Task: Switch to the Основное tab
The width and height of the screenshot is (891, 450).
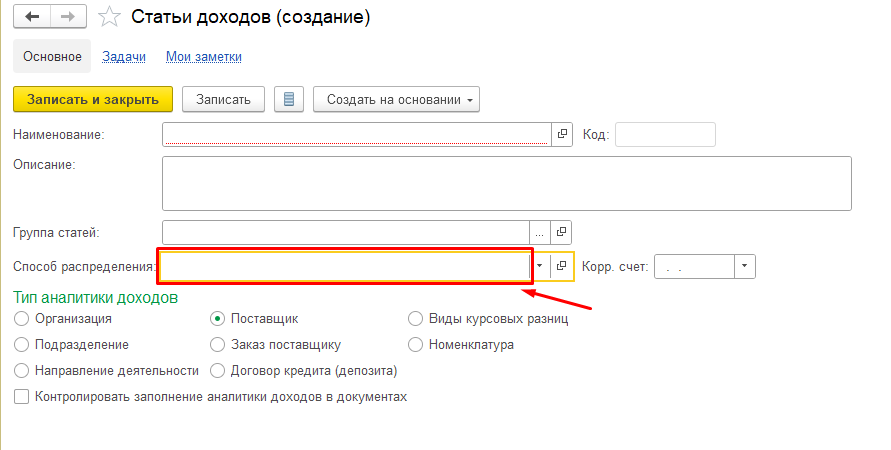Action: [52, 56]
